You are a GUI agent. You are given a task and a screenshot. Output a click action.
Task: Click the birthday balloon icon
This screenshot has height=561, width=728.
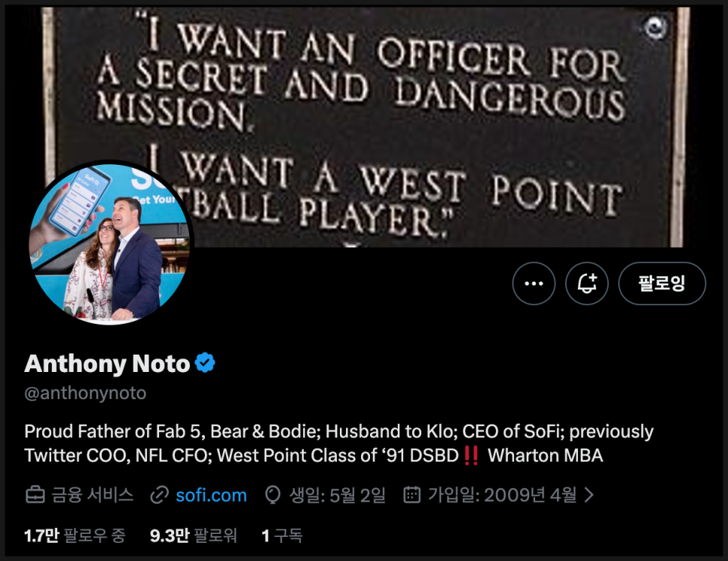click(x=273, y=495)
